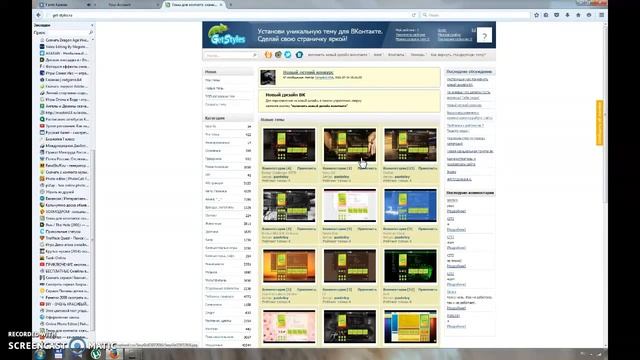Viewport: 640px width, 360px height.
Task: Click the orange social icon on site bar
Action: tap(268, 55)
